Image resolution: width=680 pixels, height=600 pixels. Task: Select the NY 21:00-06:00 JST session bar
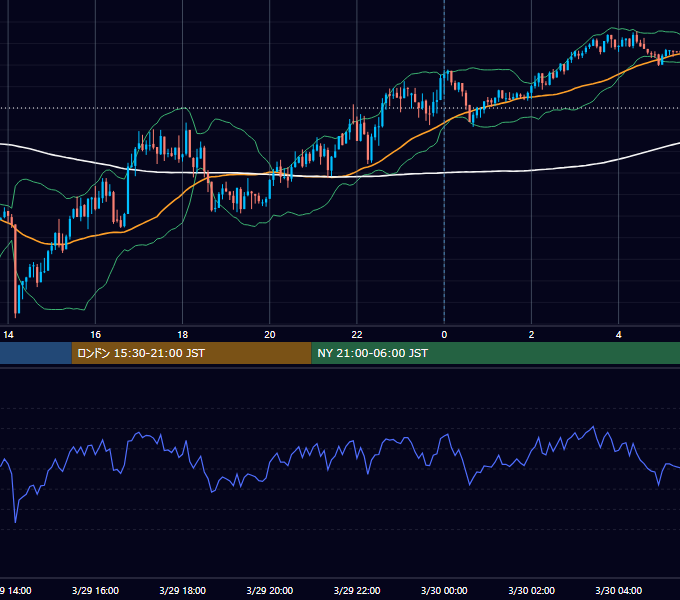pos(496,353)
